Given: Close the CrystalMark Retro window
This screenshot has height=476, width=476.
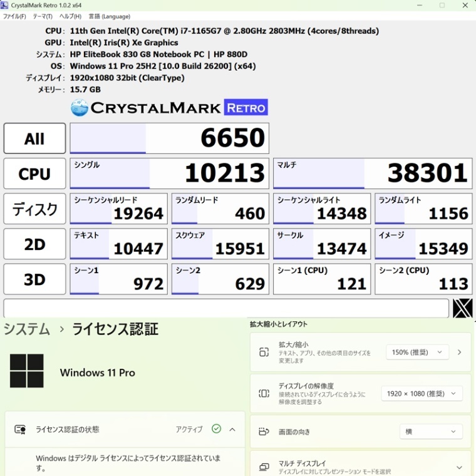Looking at the screenshot, I should click(465, 5).
